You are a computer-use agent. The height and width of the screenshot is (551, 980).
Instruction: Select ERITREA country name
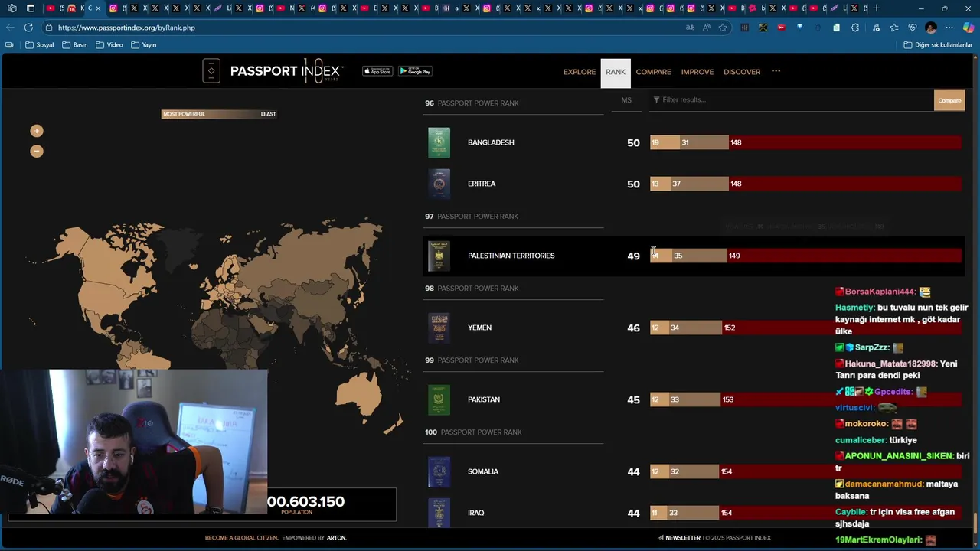pos(482,184)
